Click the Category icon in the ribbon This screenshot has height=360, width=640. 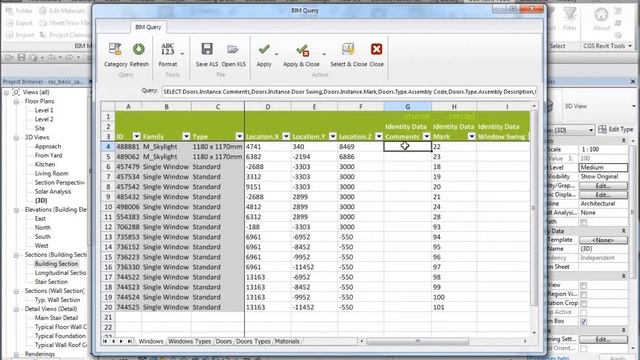coord(115,49)
